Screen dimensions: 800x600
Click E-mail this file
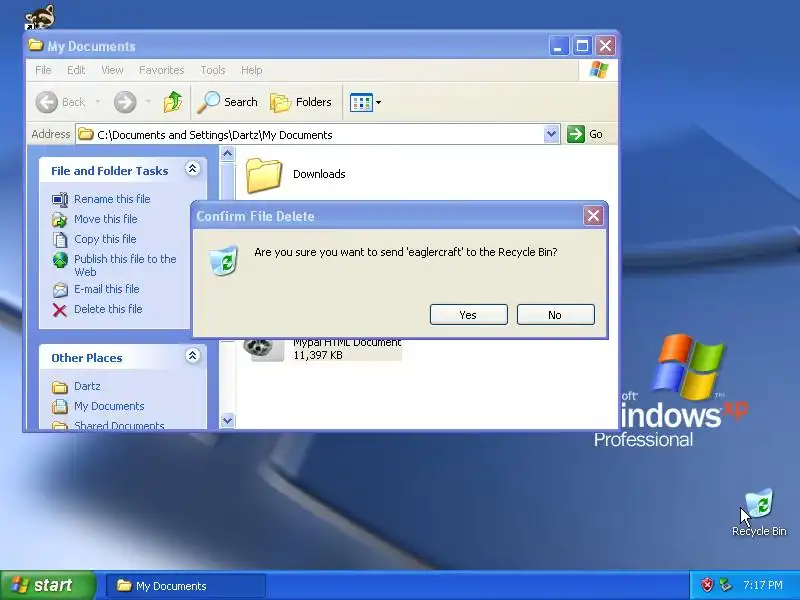107,289
